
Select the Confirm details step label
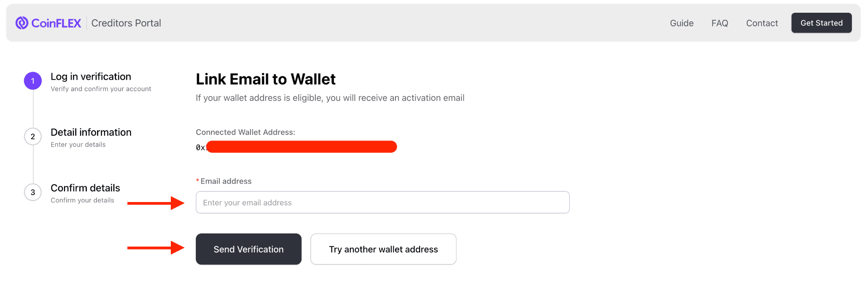click(85, 188)
